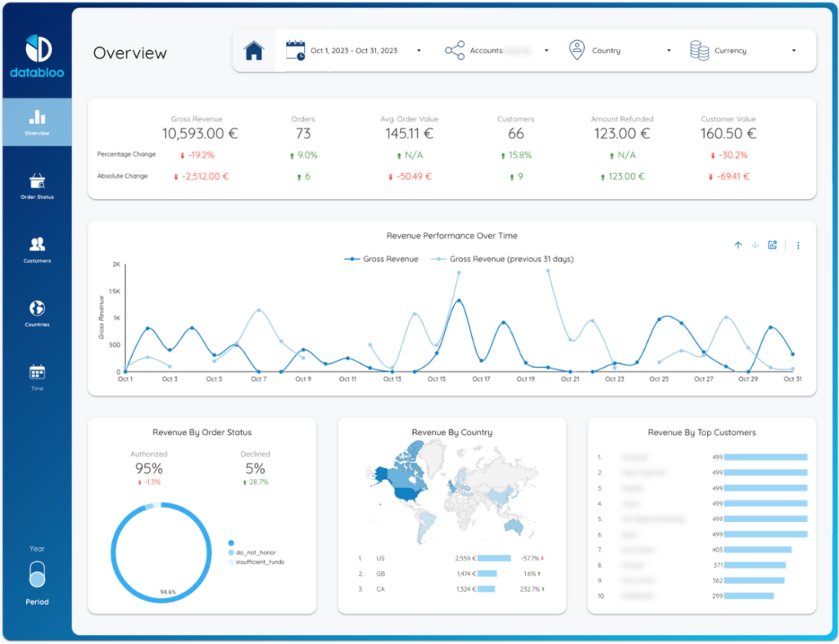
Task: Select the ascending sort arrow on the revenue chart
Action: pyautogui.click(x=738, y=244)
